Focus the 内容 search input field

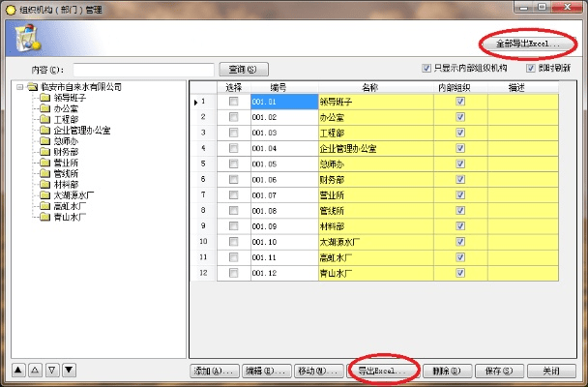144,70
